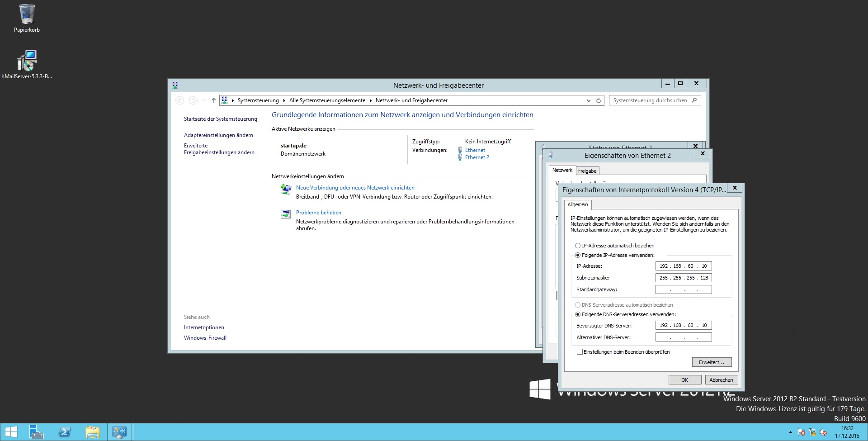Click the Probleme beheben link
The width and height of the screenshot is (868, 441).
point(318,213)
